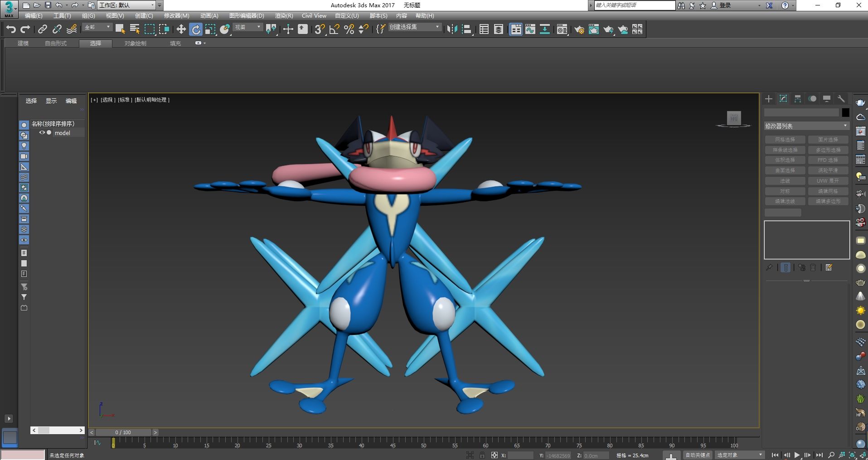
Task: Toggle the Pin Stack button
Action: (769, 268)
